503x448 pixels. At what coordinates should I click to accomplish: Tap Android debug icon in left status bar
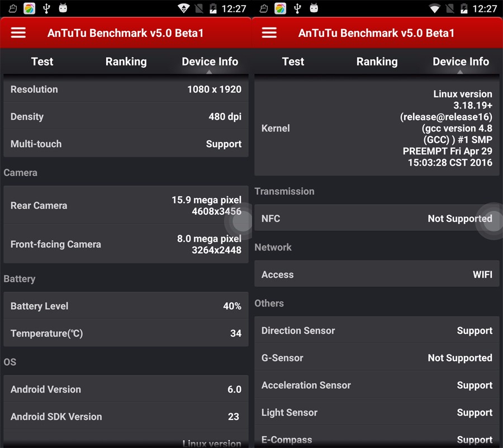point(63,8)
